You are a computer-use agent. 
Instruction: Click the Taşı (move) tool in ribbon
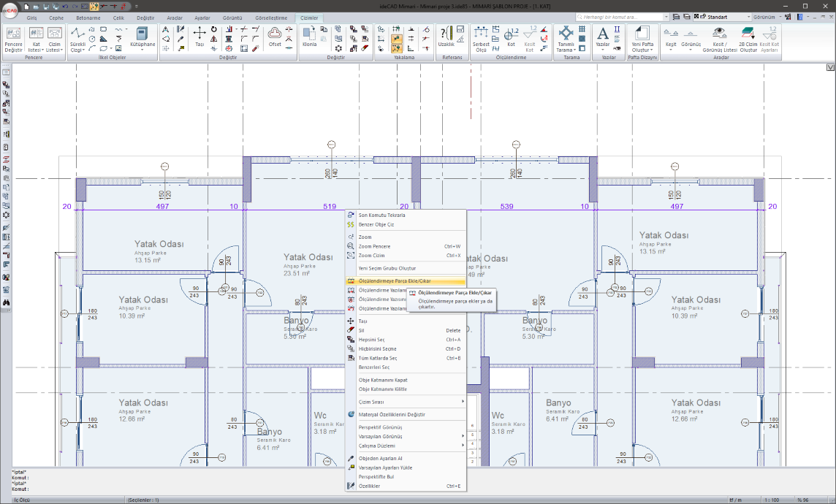click(x=199, y=37)
